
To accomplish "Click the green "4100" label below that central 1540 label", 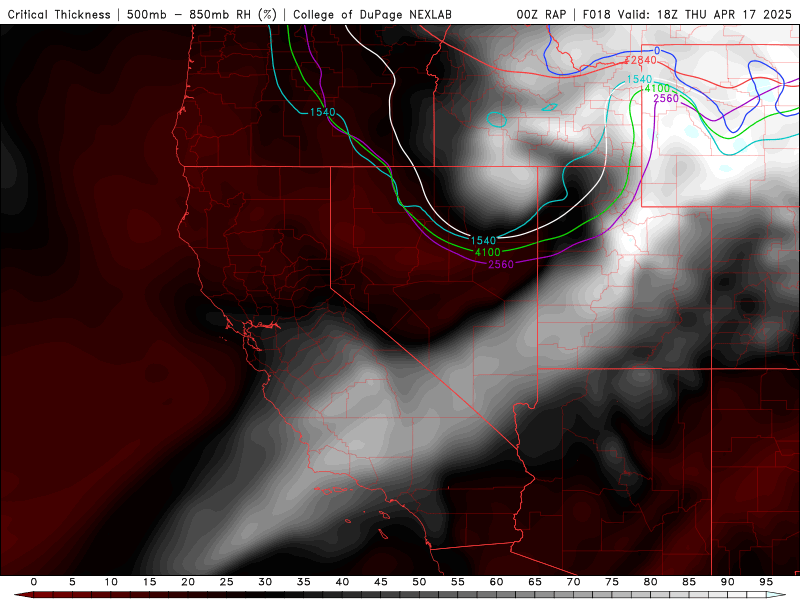I will [x=488, y=252].
